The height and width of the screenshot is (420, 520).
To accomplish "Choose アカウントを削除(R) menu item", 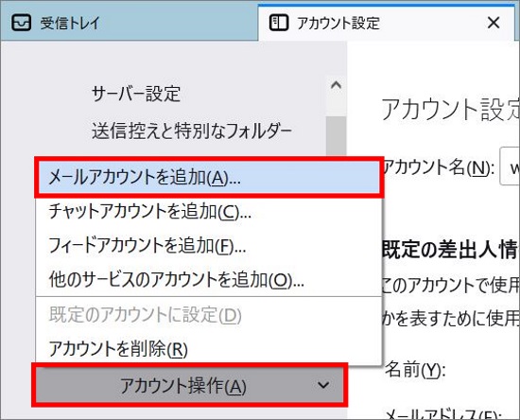I will pos(209,348).
